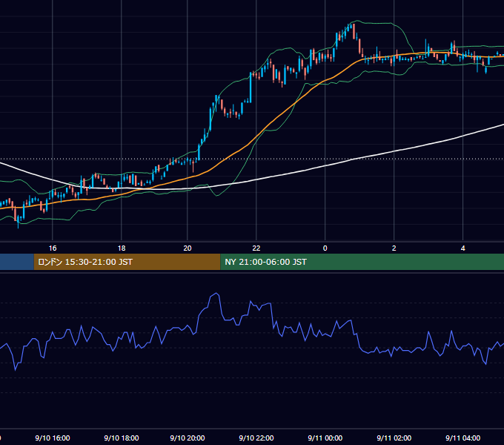The image size is (504, 445).
Task: Click the '9/11 00:00' date label
Action: [x=325, y=438]
